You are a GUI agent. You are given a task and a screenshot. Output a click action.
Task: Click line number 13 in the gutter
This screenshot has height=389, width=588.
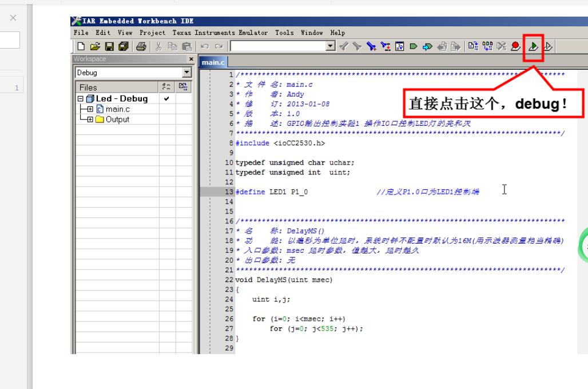[229, 192]
